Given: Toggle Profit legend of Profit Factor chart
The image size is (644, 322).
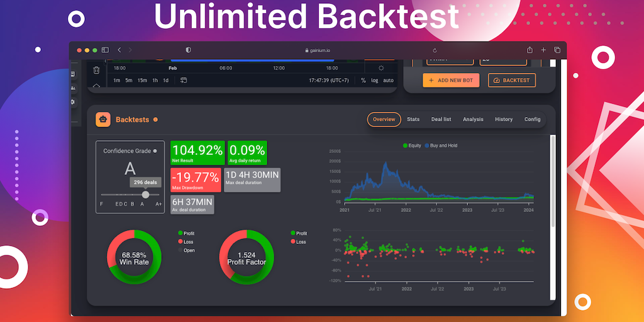Looking at the screenshot, I should tap(299, 233).
